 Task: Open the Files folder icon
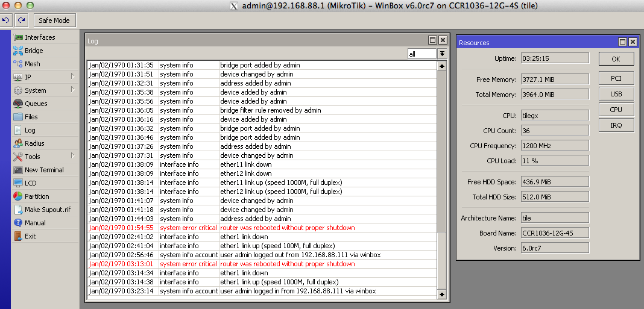point(18,116)
